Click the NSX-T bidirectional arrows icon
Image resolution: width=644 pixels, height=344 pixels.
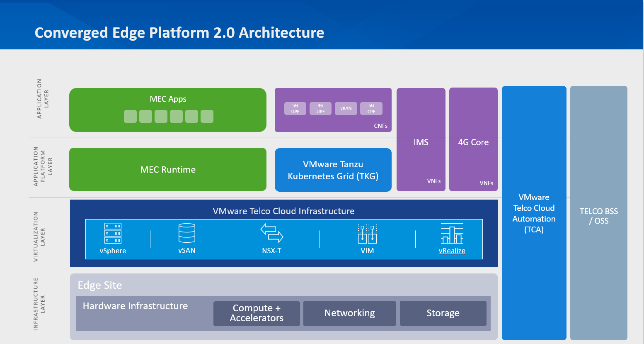click(x=272, y=233)
